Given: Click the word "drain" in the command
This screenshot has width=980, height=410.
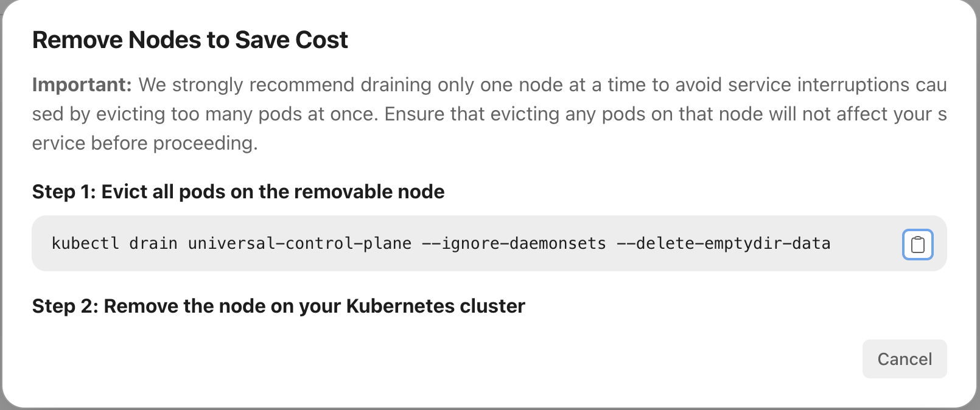Looking at the screenshot, I should [153, 244].
